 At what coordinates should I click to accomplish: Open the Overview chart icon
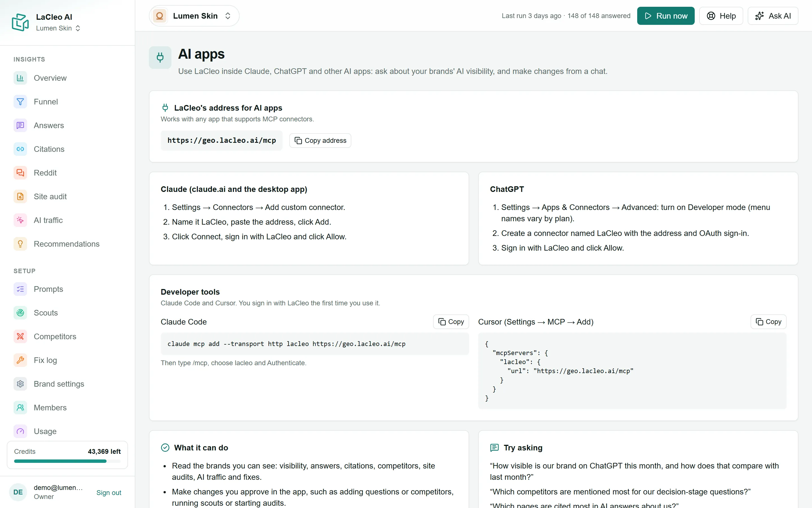tap(20, 78)
